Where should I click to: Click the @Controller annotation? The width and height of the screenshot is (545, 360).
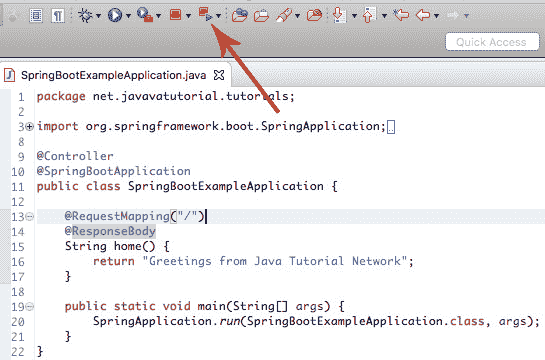75,156
